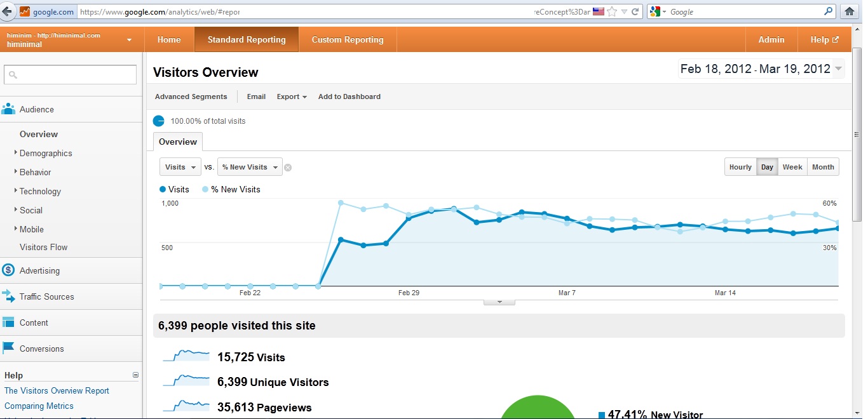Viewport: 868px width, 419px height.
Task: Click the Audience people icon in sidebar
Action: (8, 109)
